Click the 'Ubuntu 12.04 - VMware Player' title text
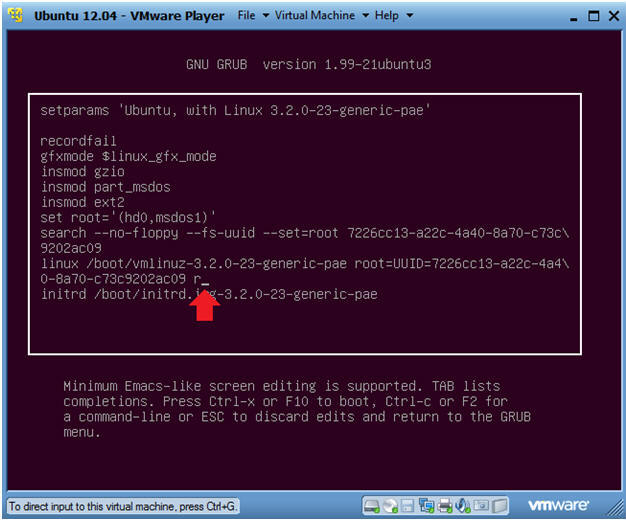 (x=129, y=16)
